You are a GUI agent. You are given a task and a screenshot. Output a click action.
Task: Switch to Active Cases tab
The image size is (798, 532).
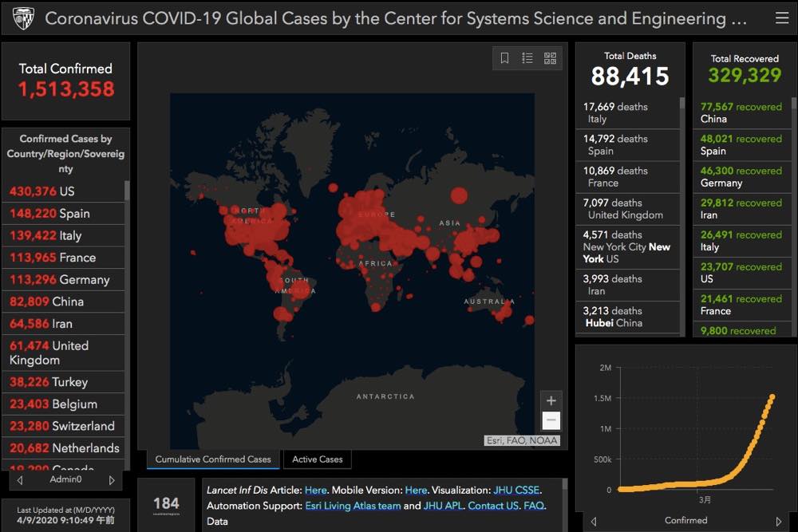(x=318, y=459)
